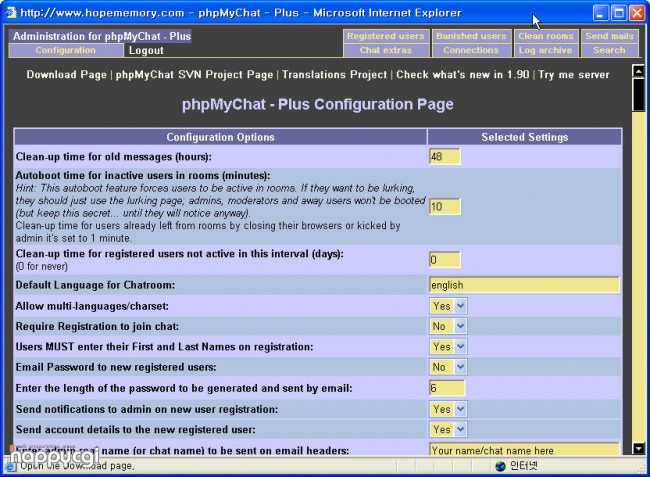Expand Allow multi-languages/charset dropdown
Screen dimensions: 650x477
click(448, 306)
